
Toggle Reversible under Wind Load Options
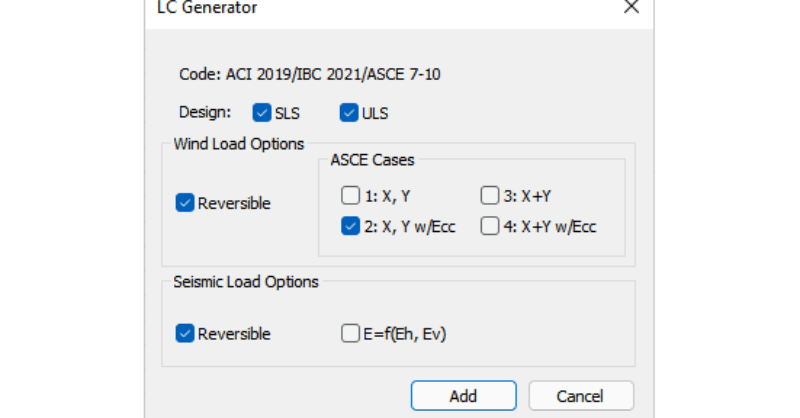[185, 203]
